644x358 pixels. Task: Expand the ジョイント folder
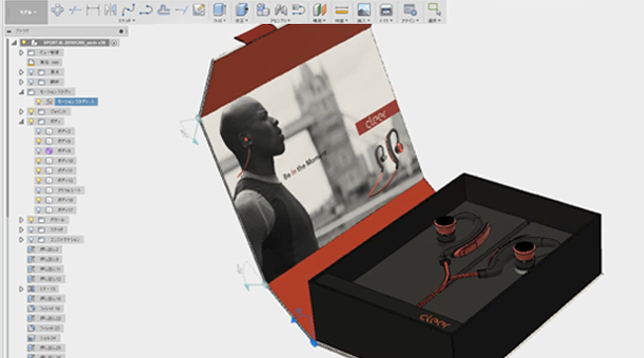click(x=22, y=111)
